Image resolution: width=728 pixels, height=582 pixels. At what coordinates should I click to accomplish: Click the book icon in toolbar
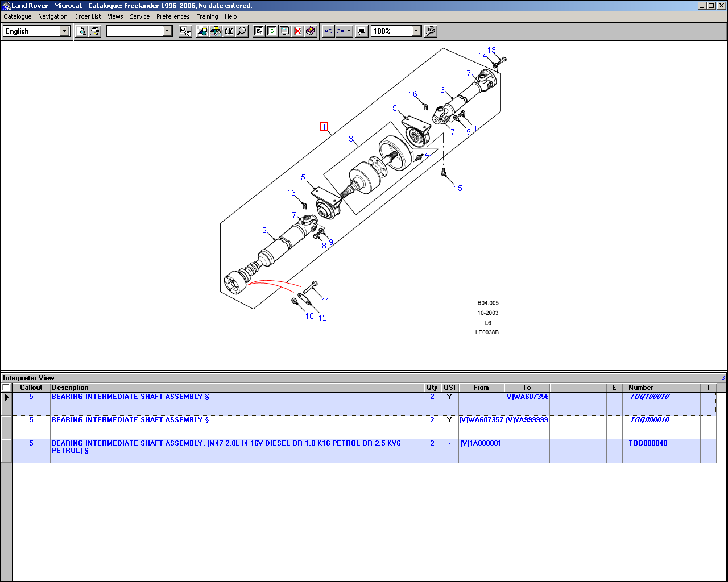pos(311,31)
